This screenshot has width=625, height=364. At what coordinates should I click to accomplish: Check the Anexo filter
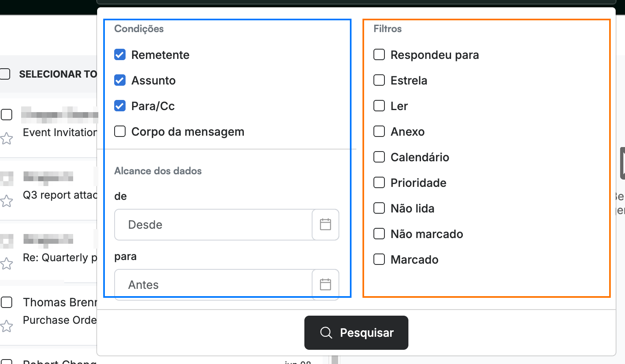coord(379,131)
